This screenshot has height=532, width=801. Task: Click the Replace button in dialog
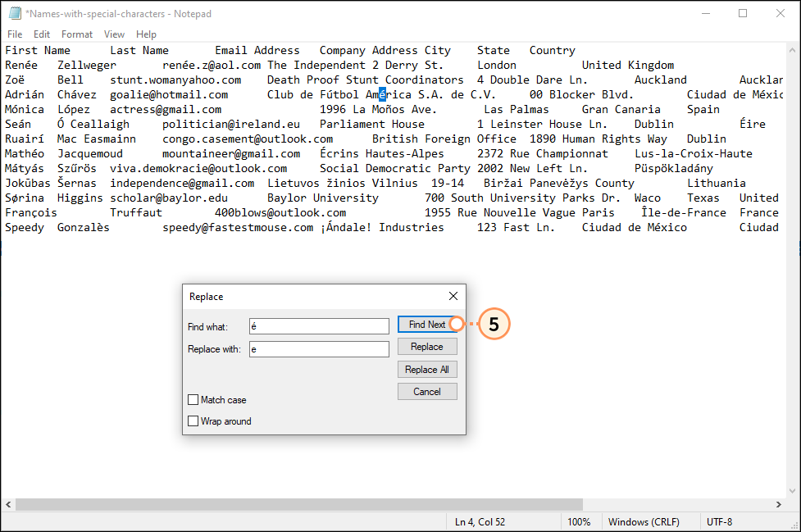click(x=427, y=347)
